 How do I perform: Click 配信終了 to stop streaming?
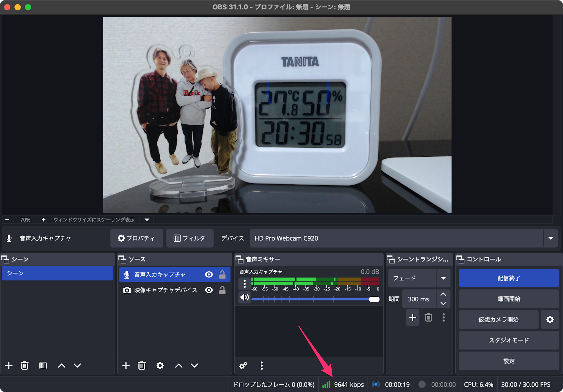pos(509,278)
